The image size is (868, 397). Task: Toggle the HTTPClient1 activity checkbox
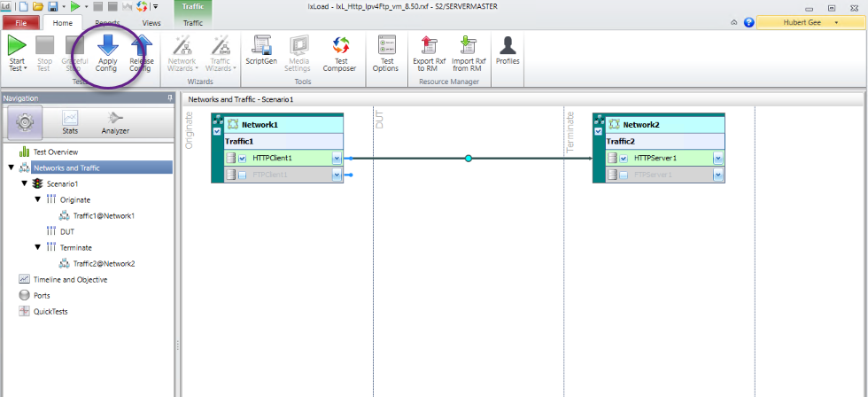click(242, 159)
